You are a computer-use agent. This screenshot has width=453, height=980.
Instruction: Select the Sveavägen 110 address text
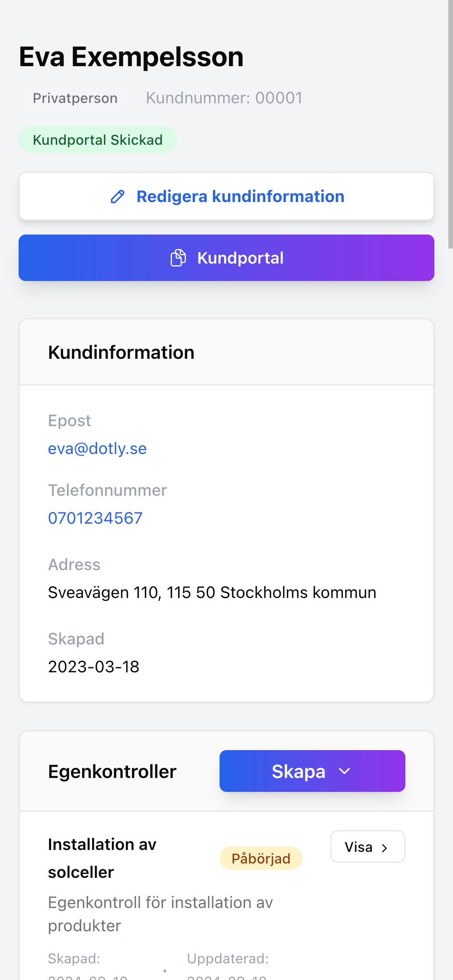[212, 593]
